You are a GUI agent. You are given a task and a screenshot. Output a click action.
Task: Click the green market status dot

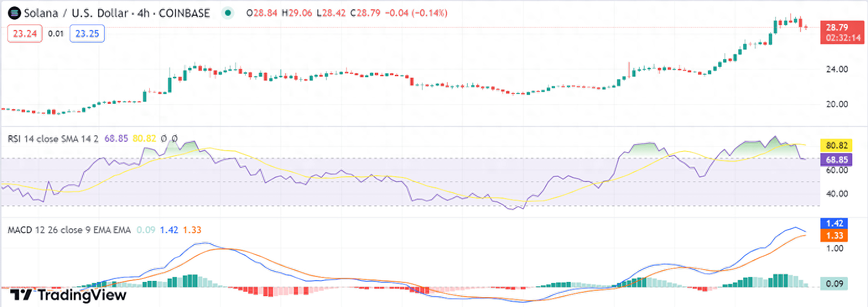[228, 12]
